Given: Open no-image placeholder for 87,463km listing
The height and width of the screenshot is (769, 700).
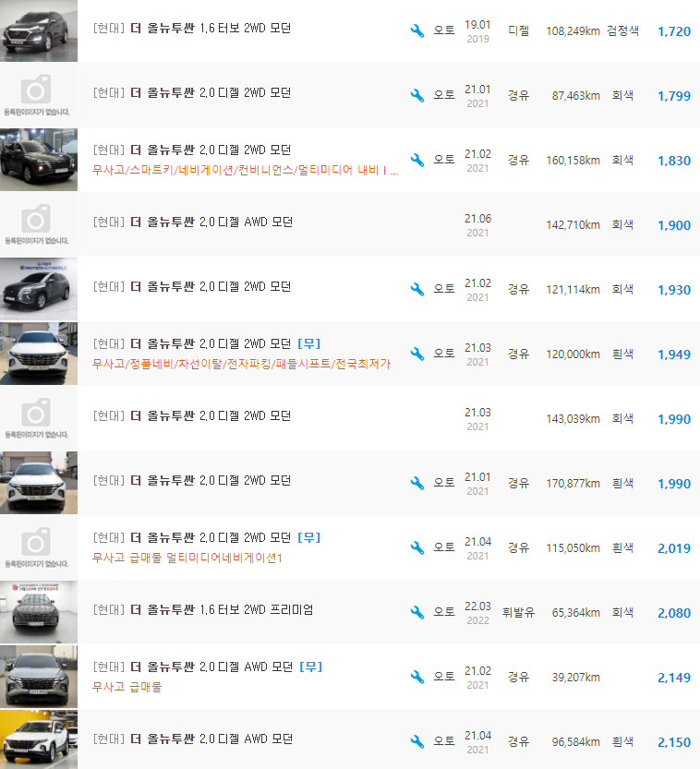Looking at the screenshot, I should 39,95.
